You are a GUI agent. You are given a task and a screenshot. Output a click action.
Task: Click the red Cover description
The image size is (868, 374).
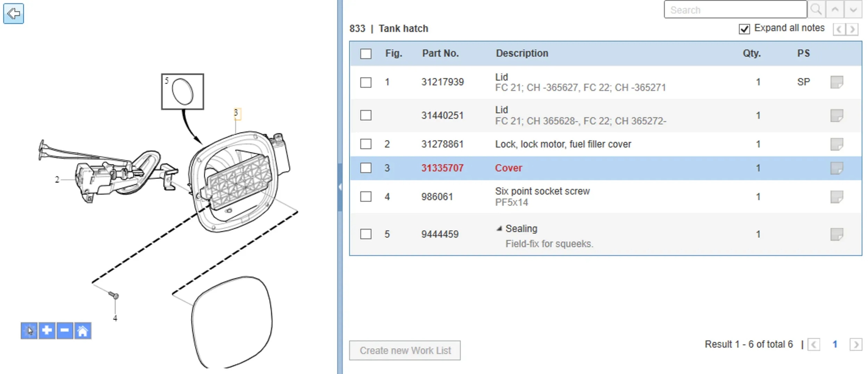(x=508, y=168)
